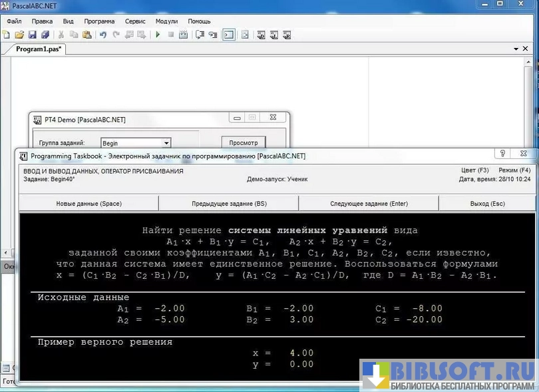The width and height of the screenshot is (539, 392).
Task: Open the Сервис menu
Action: (135, 21)
